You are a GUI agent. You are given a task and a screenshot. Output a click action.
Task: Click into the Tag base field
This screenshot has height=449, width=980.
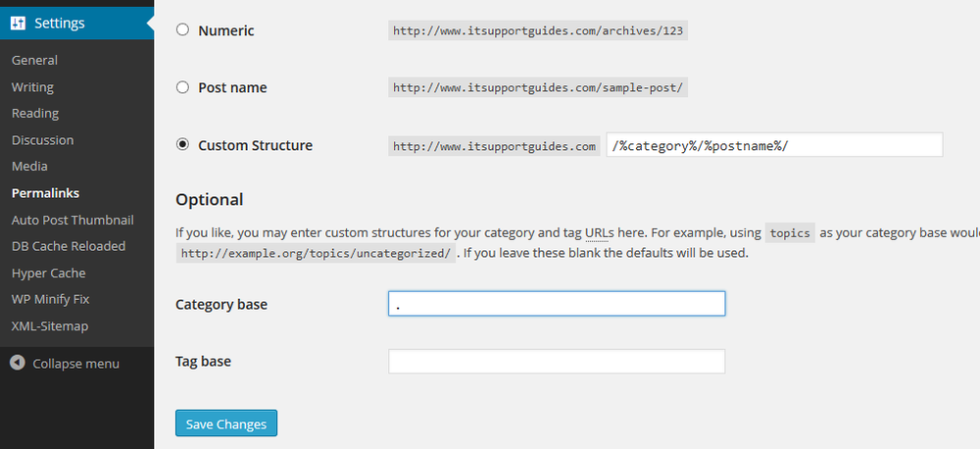(557, 361)
